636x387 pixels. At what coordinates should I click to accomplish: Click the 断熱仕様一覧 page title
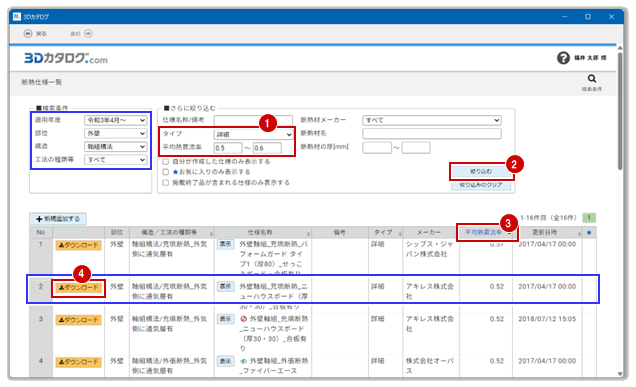pyautogui.click(x=41, y=82)
